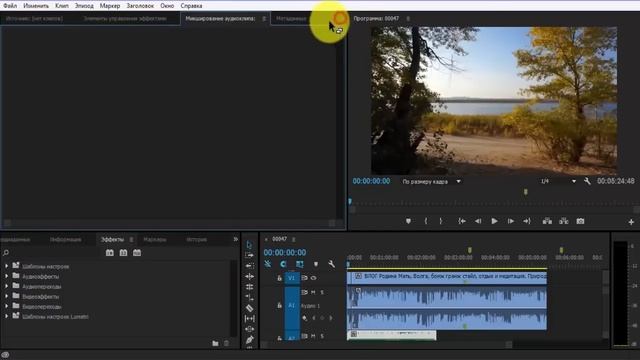Toggle Snap in the timeline
640x360 pixels.
[x=283, y=264]
